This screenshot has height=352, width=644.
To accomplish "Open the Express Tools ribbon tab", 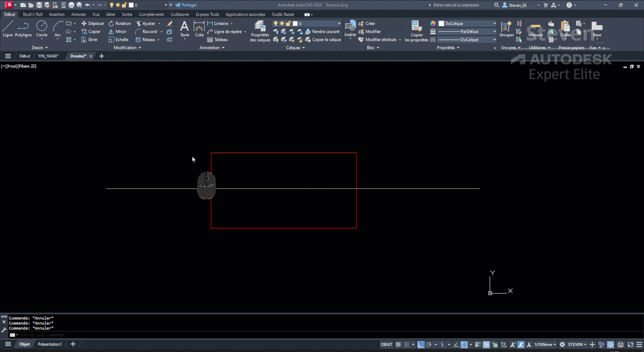I will coord(207,15).
